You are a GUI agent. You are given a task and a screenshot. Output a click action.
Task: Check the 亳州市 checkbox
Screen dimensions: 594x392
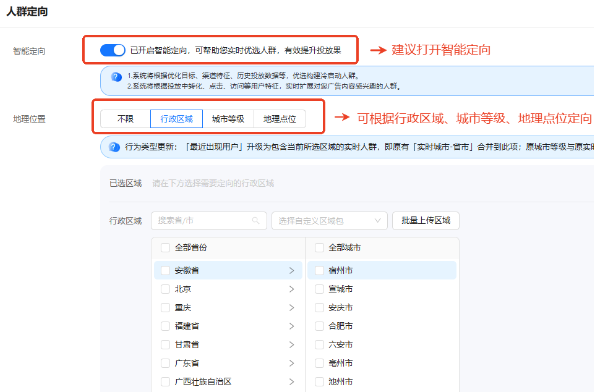tap(319, 363)
